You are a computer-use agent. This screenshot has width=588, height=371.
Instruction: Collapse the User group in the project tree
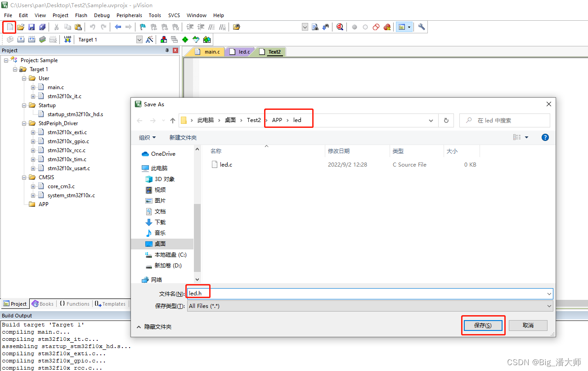pos(24,78)
